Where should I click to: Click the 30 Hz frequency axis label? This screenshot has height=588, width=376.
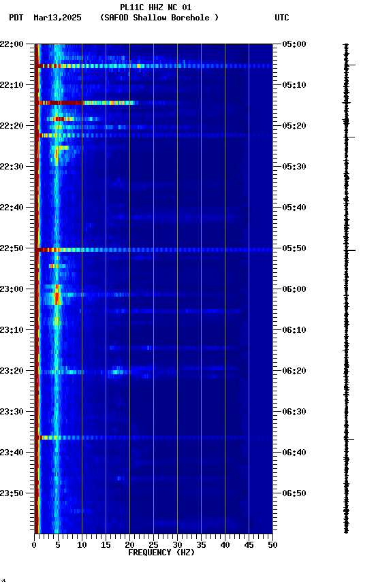click(177, 545)
